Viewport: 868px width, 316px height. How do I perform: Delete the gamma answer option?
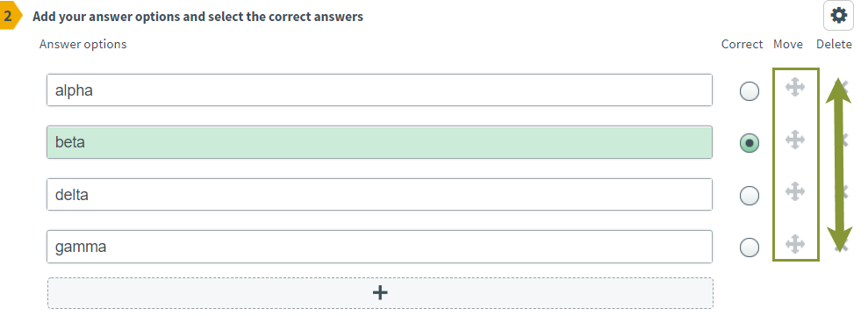[x=842, y=243]
